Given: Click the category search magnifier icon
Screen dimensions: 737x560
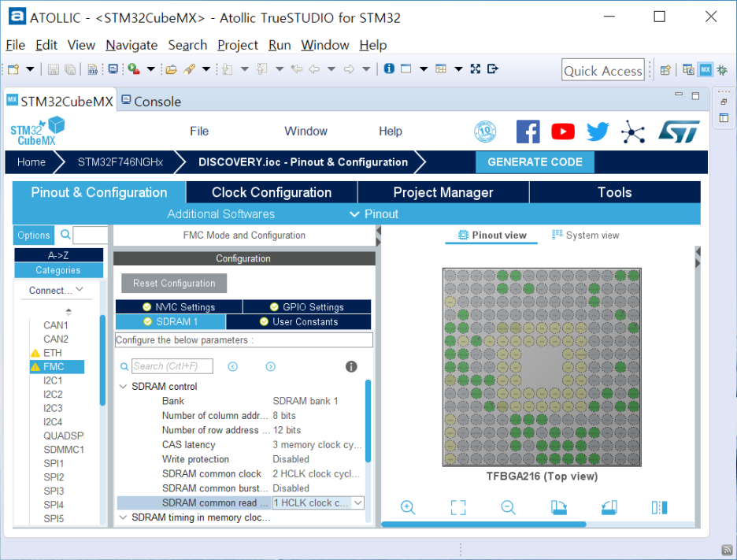Looking at the screenshot, I should (66, 234).
